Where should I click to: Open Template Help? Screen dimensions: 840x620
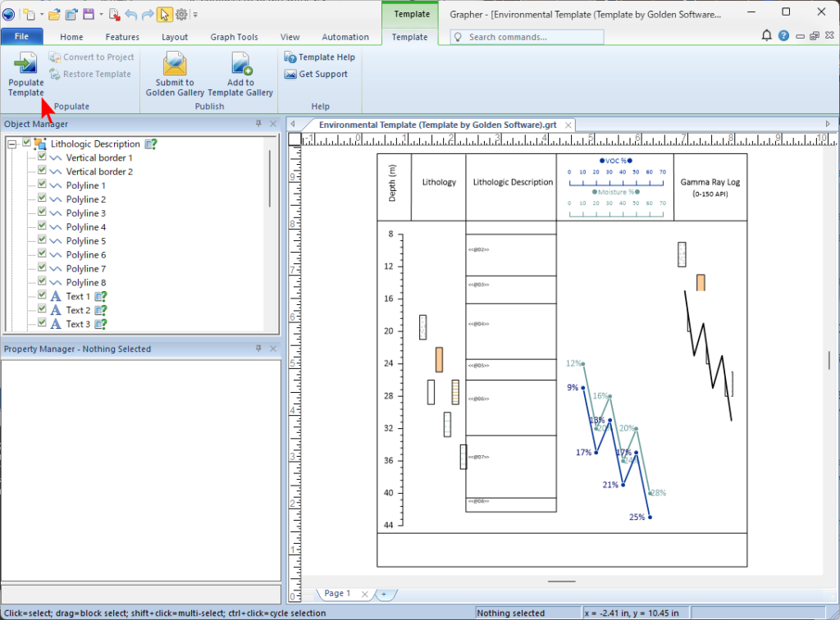(x=320, y=57)
